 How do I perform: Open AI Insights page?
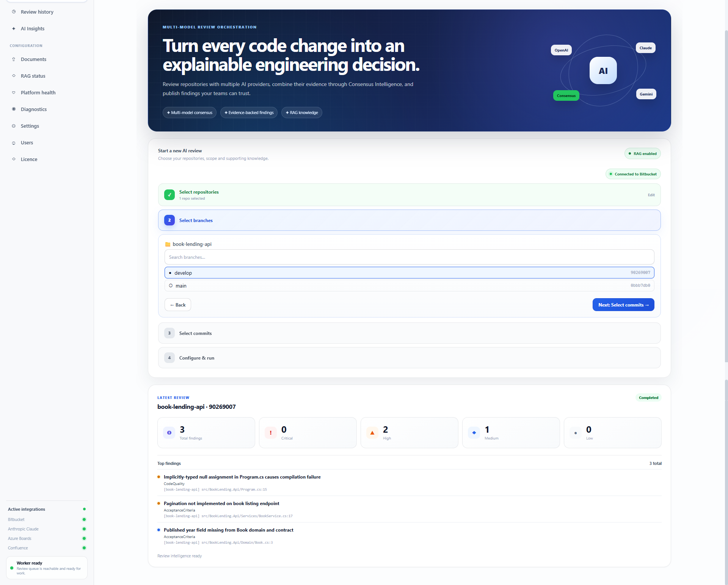[33, 28]
